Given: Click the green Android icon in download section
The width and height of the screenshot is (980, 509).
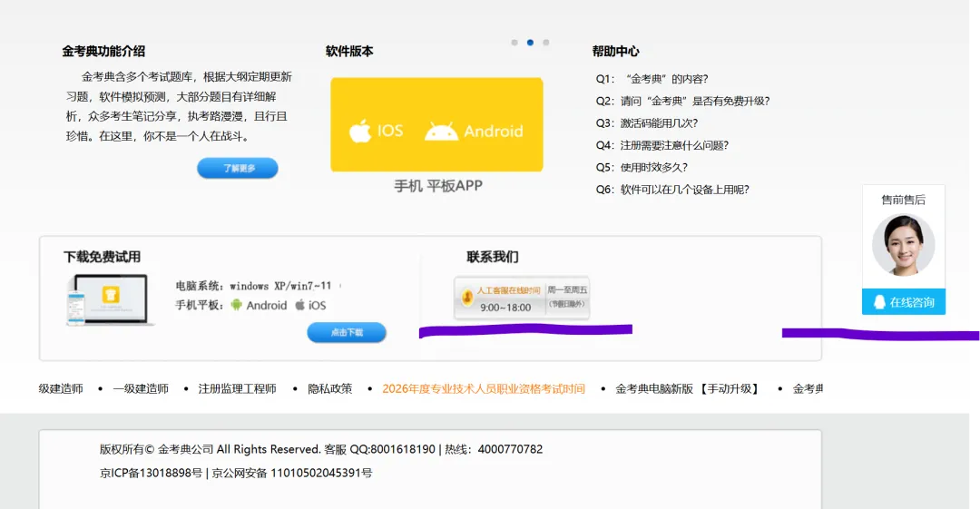Looking at the screenshot, I should [236, 305].
